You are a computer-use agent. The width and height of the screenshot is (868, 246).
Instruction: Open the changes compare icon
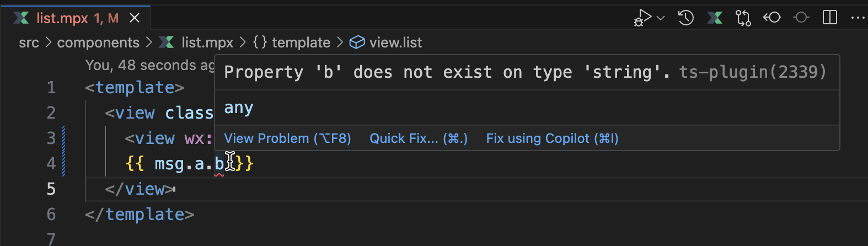[743, 18]
